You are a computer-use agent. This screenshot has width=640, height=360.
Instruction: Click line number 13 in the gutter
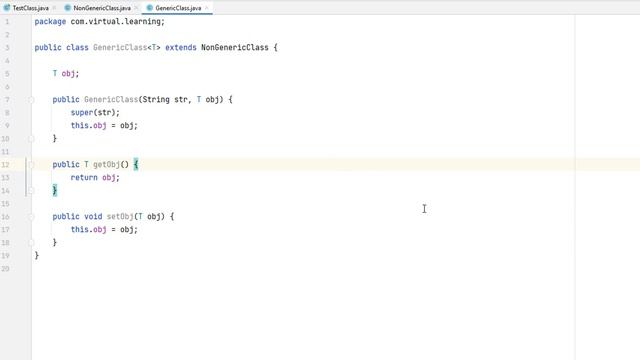point(5,178)
